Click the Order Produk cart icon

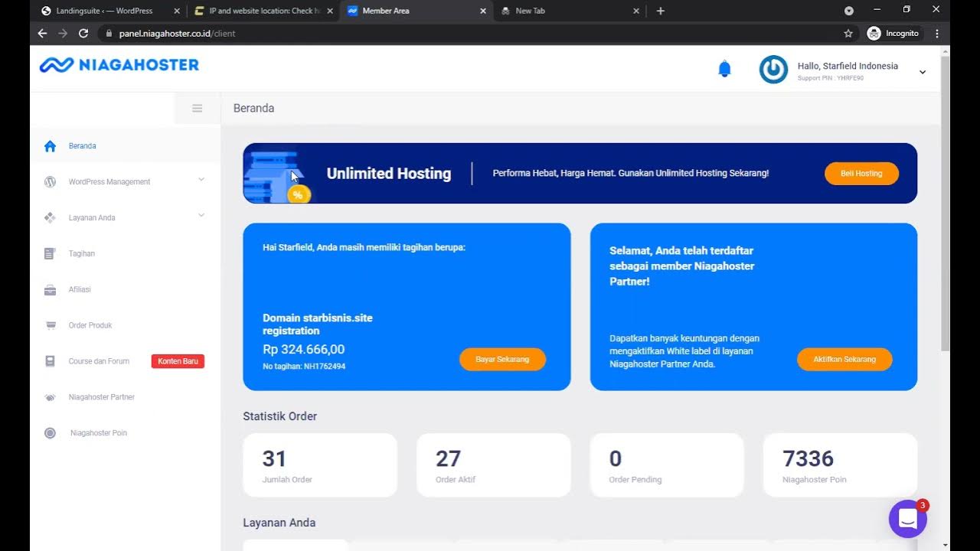[50, 325]
